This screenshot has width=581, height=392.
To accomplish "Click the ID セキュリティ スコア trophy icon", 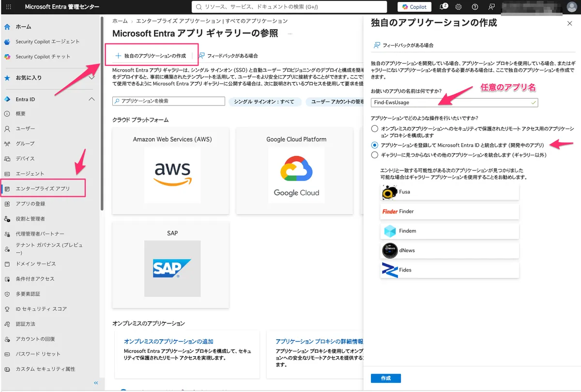I will pos(7,309).
